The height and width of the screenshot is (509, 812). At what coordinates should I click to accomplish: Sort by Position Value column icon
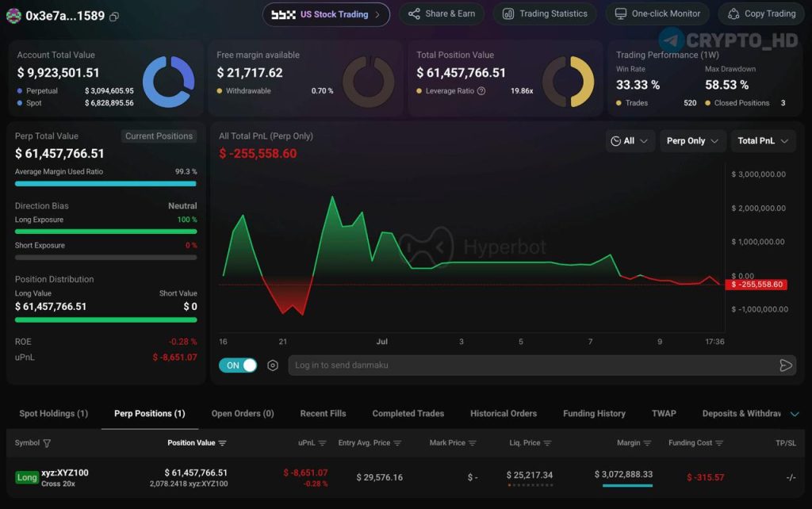(x=223, y=443)
